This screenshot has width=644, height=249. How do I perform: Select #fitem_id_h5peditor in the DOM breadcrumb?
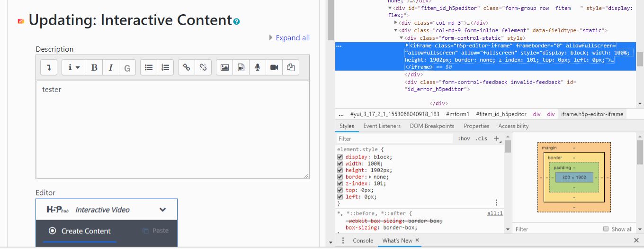point(501,114)
